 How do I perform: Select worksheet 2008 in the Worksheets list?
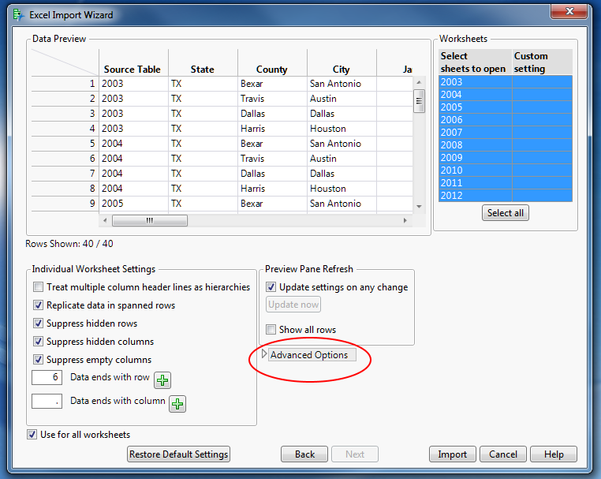pos(475,145)
